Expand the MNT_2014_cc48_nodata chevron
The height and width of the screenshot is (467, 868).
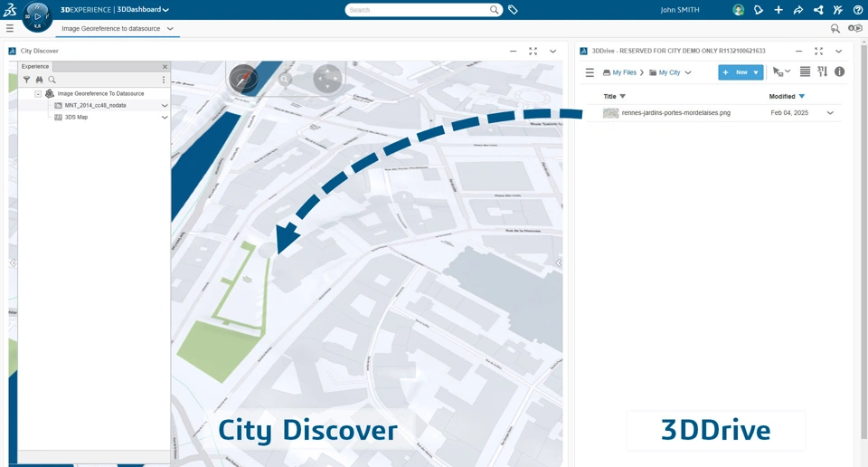pyautogui.click(x=165, y=105)
